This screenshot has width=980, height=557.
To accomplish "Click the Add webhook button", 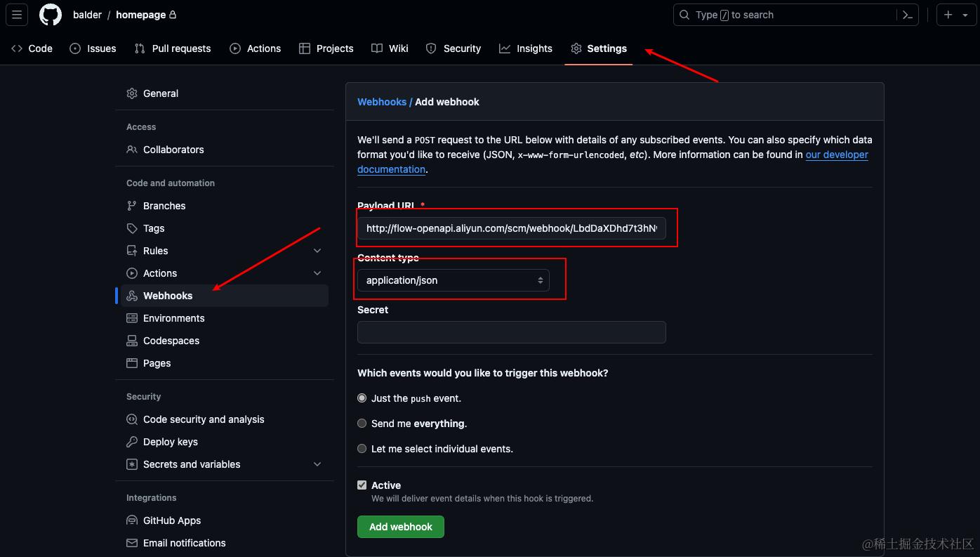I will pyautogui.click(x=401, y=527).
